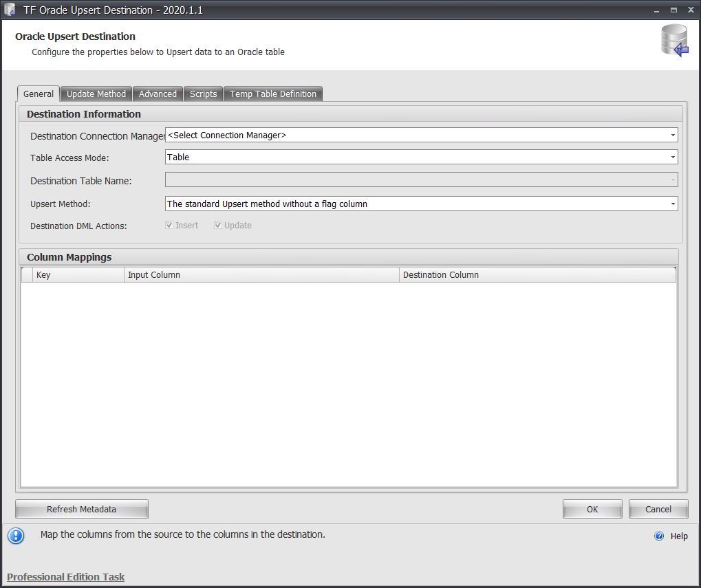This screenshot has width=701, height=588.
Task: Confirm settings with the OK button
Action: [592, 508]
